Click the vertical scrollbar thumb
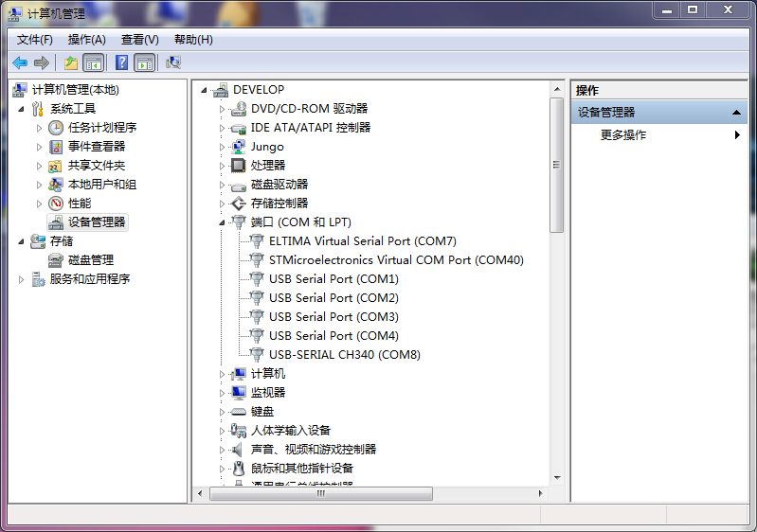The image size is (757, 532). [557, 165]
